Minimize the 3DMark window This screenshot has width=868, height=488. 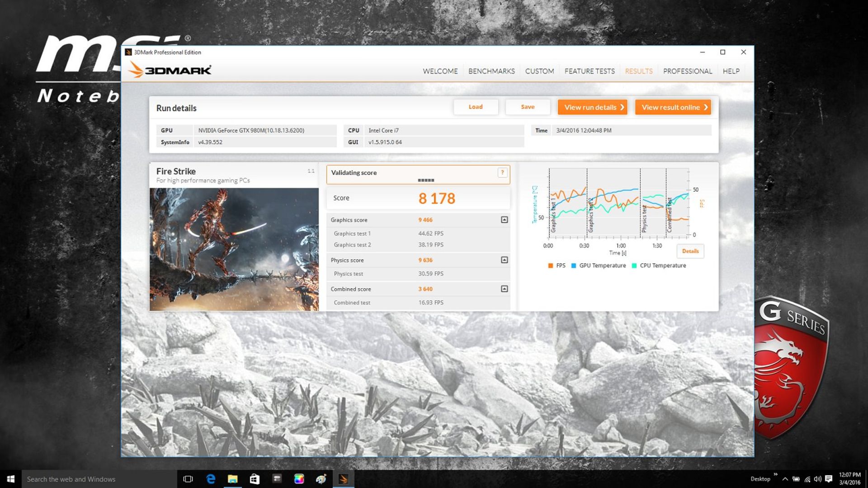point(702,52)
